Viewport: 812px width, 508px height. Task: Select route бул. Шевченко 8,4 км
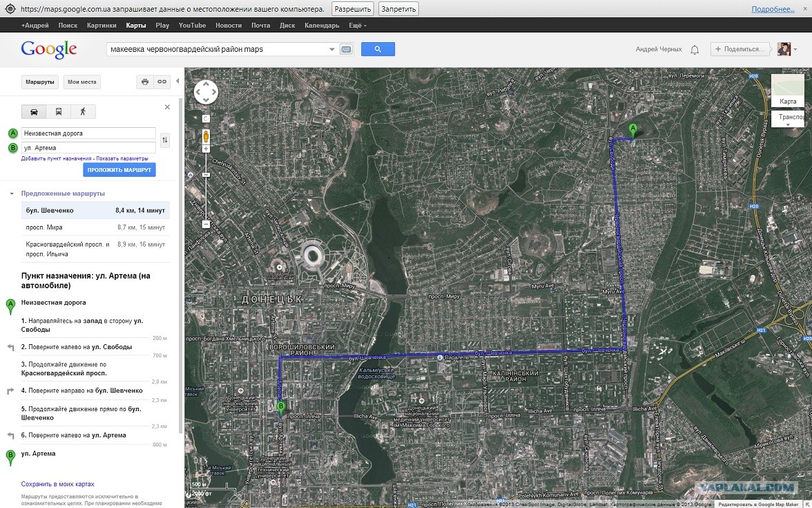(95, 210)
